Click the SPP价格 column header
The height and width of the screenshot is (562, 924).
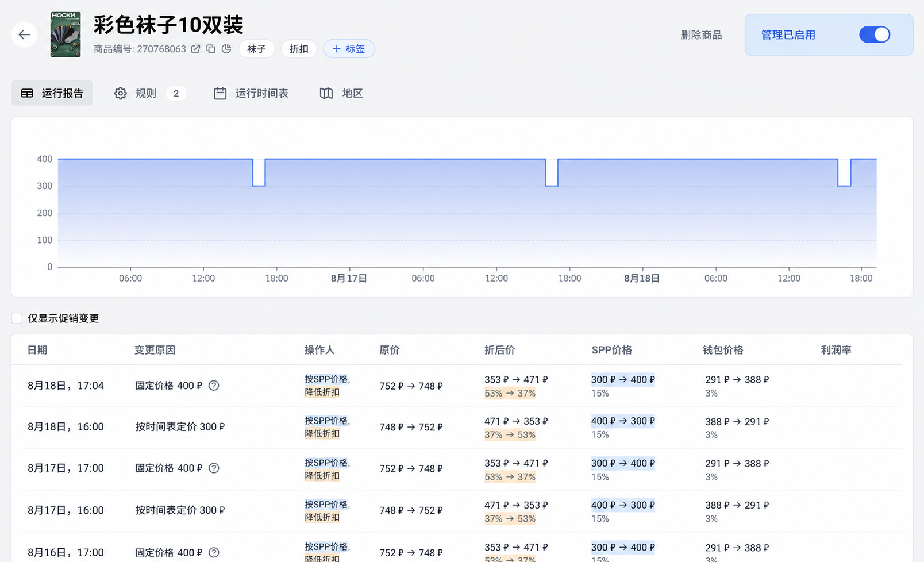(612, 350)
